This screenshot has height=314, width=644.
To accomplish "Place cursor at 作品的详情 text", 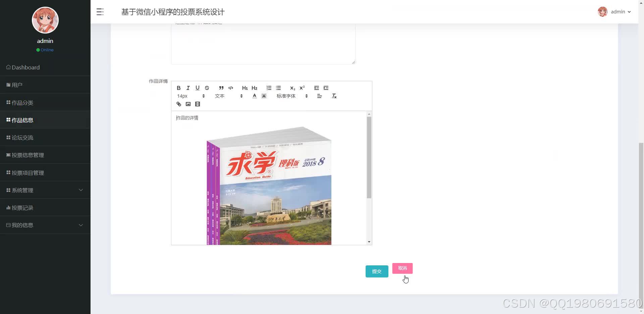I will pos(187,118).
